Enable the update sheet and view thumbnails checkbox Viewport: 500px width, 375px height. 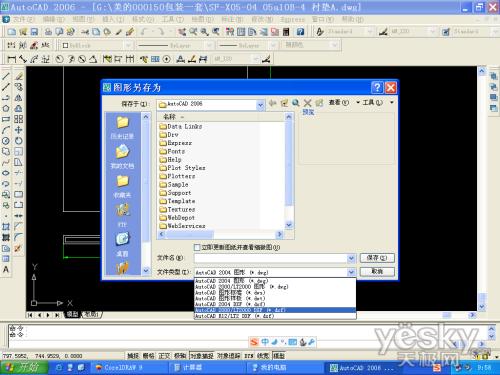[197, 247]
